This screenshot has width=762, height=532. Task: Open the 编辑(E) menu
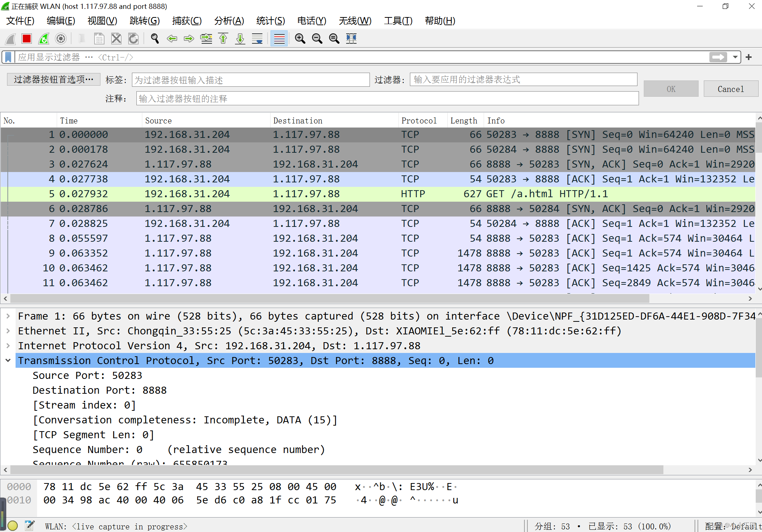(x=61, y=21)
